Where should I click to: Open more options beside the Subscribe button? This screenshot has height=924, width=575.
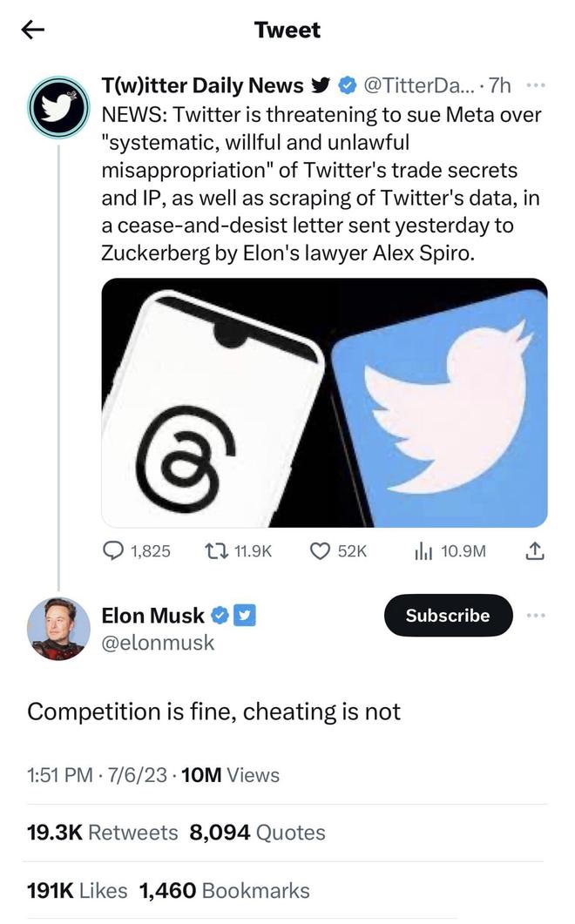[x=537, y=615]
